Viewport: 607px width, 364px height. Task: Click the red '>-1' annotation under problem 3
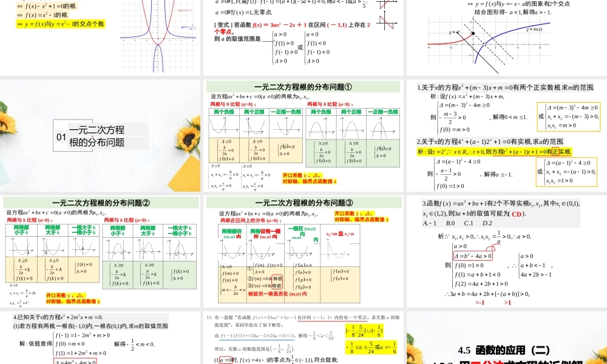(x=480, y=303)
